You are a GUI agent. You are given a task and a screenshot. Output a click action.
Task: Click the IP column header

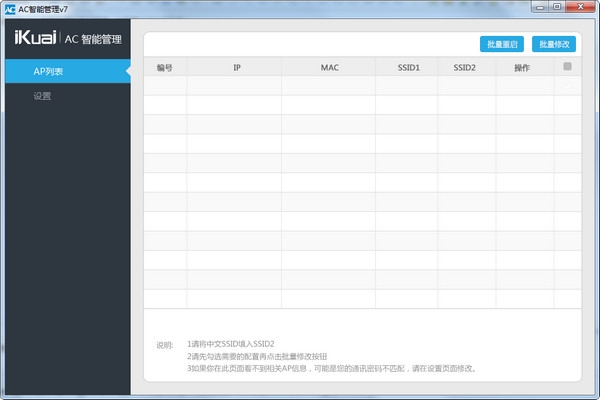237,68
